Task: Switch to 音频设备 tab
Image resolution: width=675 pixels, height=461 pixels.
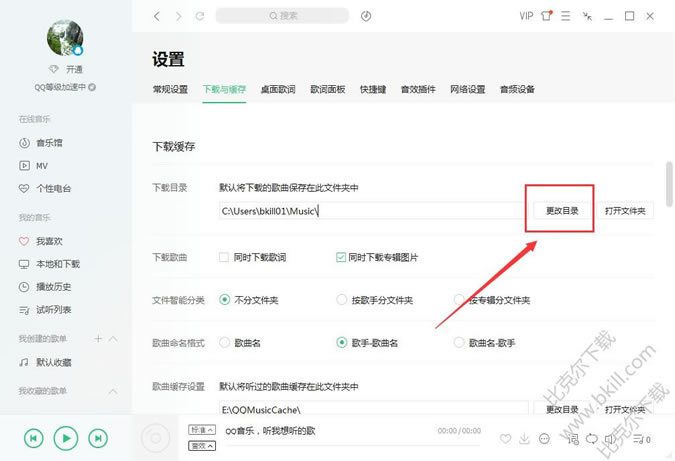Action: click(x=517, y=90)
